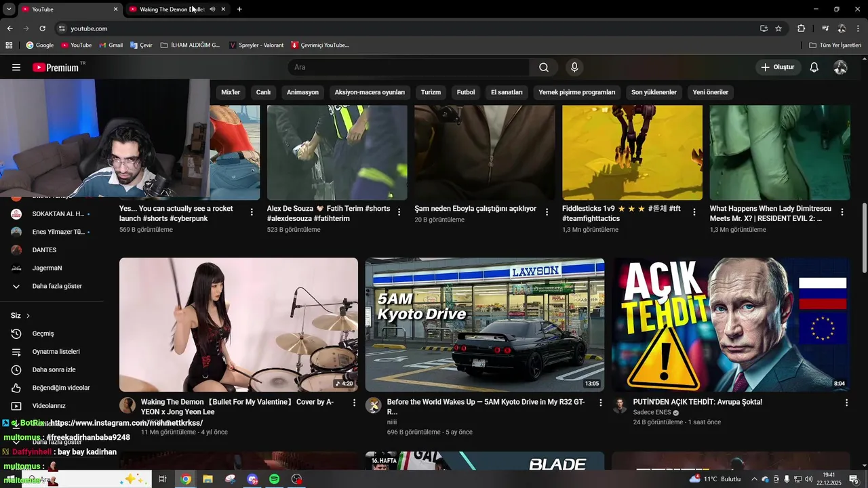The width and height of the screenshot is (868, 488).
Task: Reload the page in Chrome
Action: tap(42, 28)
